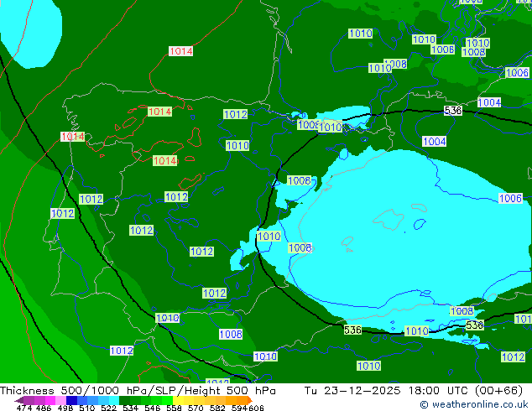Click legend value 534
The width and height of the screenshot is (532, 411).
pyautogui.click(x=130, y=408)
